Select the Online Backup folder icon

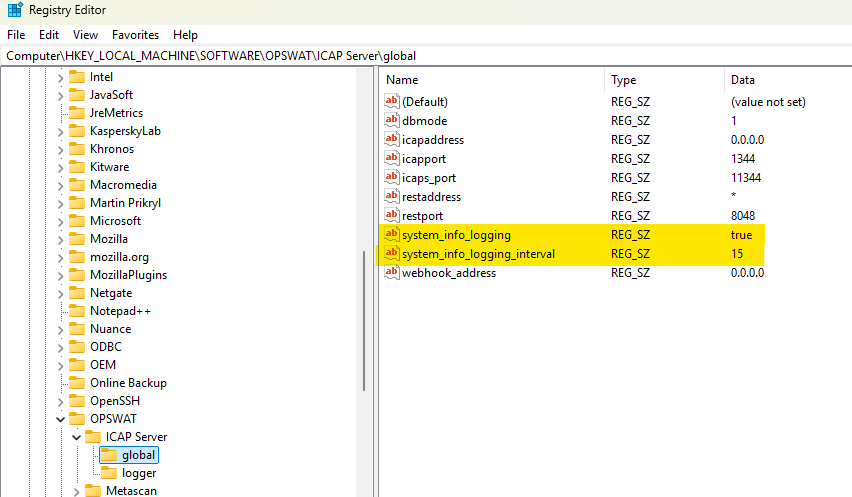[x=77, y=382]
